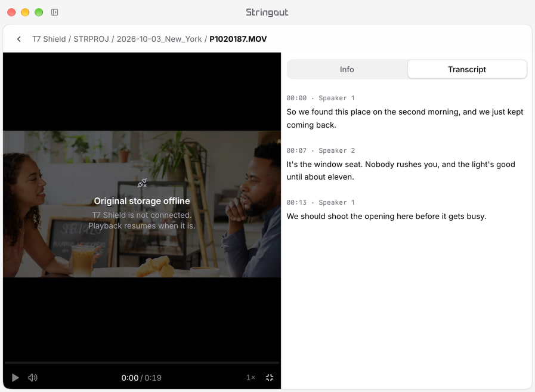Click the P1020187.MOV file name
Image resolution: width=535 pixels, height=392 pixels.
pos(238,39)
